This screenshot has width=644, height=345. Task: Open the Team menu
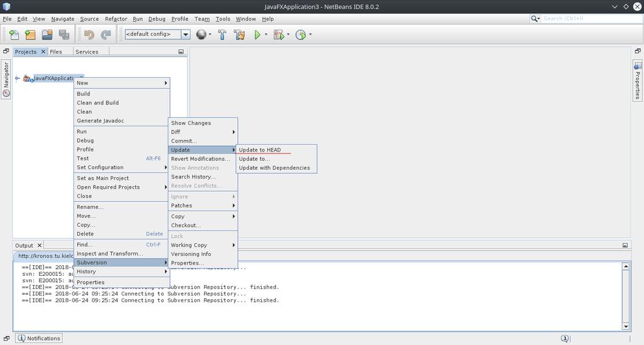tap(202, 19)
